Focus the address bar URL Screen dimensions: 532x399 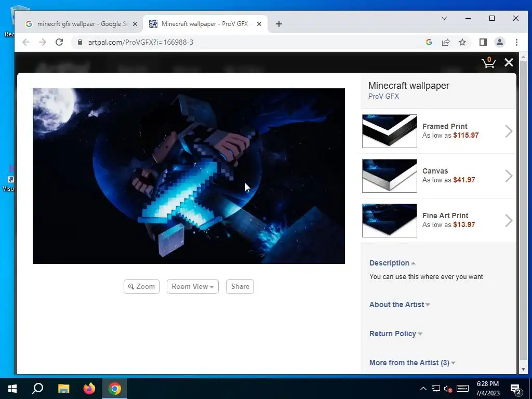(141, 42)
